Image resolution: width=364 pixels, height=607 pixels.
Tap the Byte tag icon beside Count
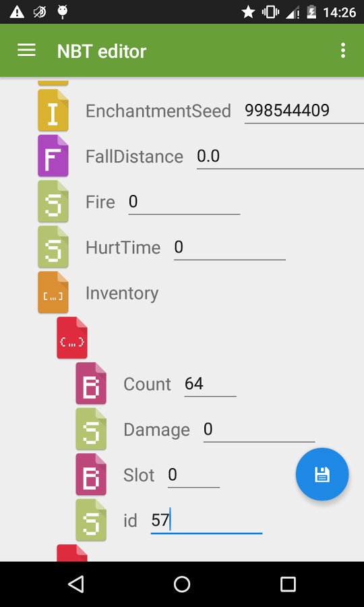(91, 384)
